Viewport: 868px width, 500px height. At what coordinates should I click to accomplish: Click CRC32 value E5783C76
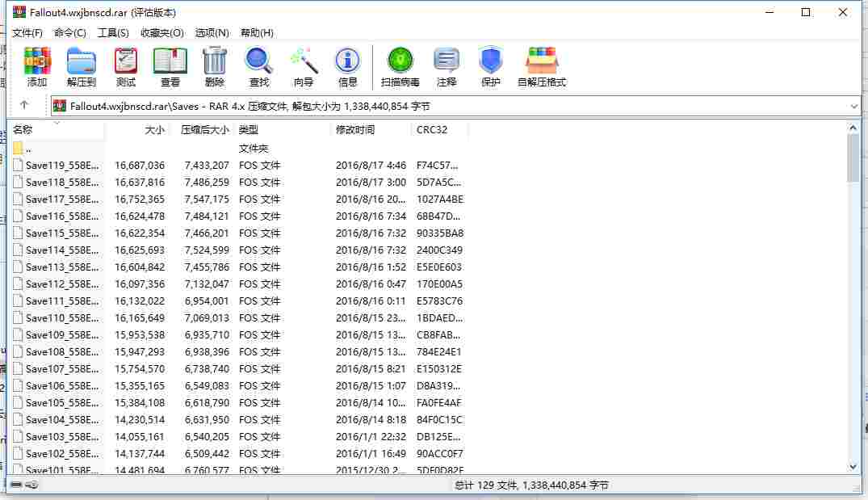pyautogui.click(x=439, y=301)
